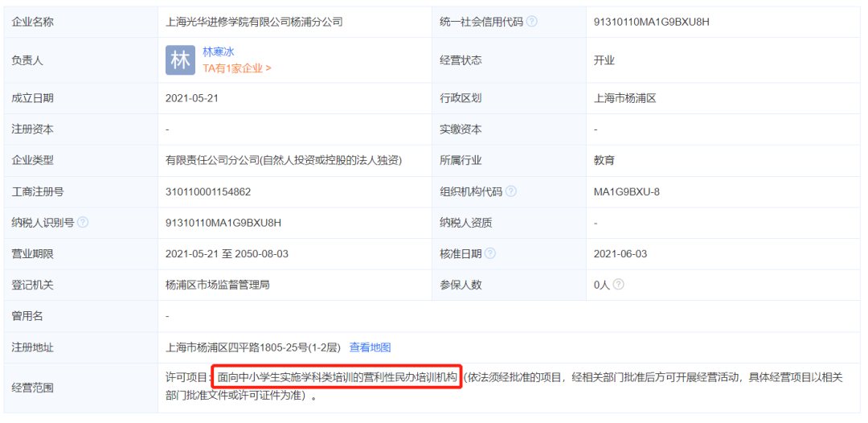Click 经营状态 label cell

coord(509,60)
